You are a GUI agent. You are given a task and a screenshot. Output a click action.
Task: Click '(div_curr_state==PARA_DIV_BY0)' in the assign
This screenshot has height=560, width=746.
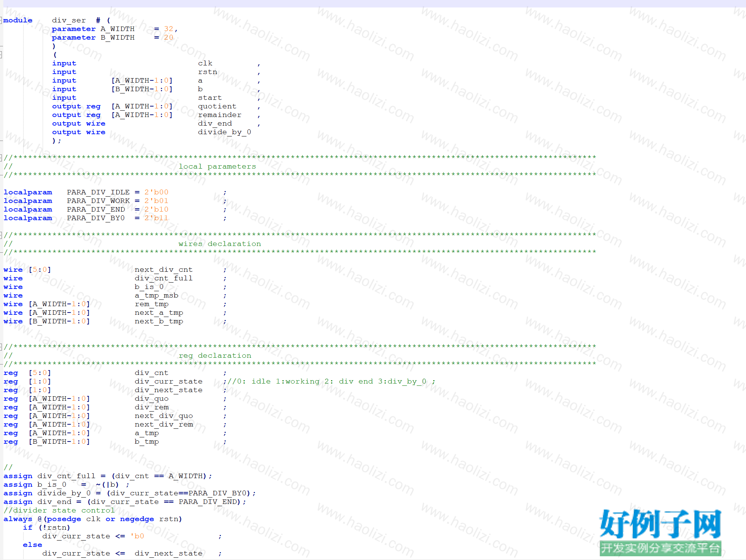pyautogui.click(x=179, y=493)
